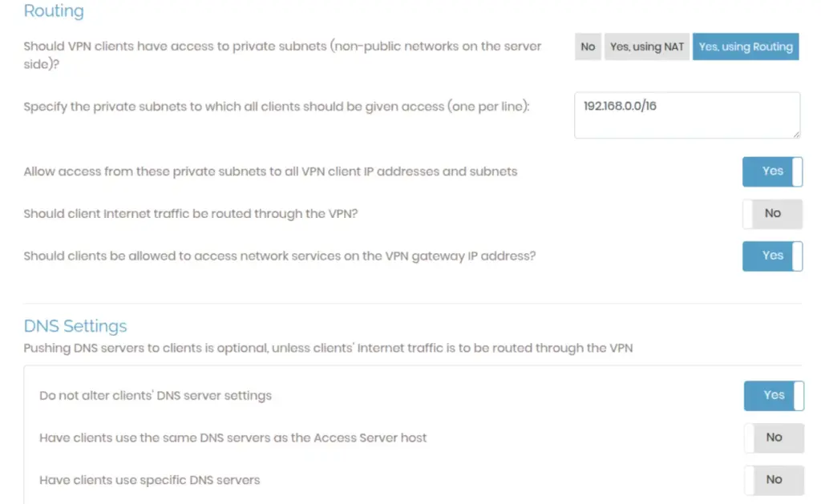The image size is (821, 504).
Task: Click the "Do not alter clients' DNS server settings" label
Action: point(156,396)
